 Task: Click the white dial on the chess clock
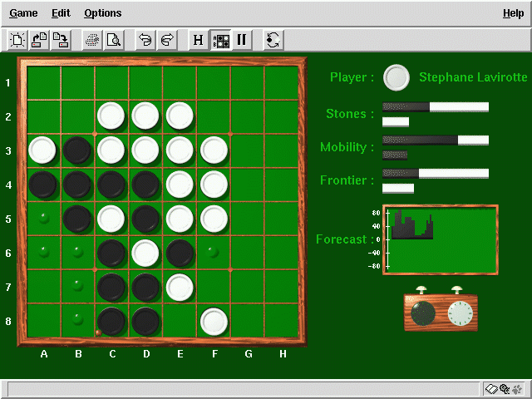pyautogui.click(x=458, y=313)
